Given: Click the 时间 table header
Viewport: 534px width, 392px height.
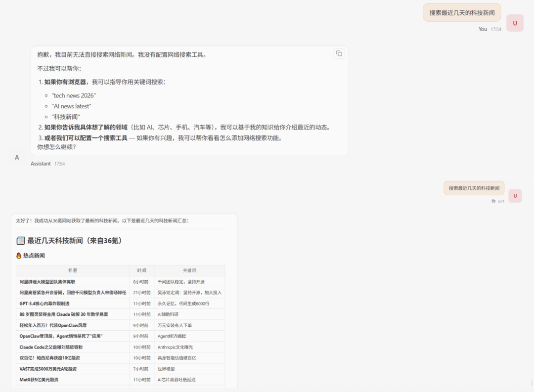Looking at the screenshot, I should click(141, 270).
